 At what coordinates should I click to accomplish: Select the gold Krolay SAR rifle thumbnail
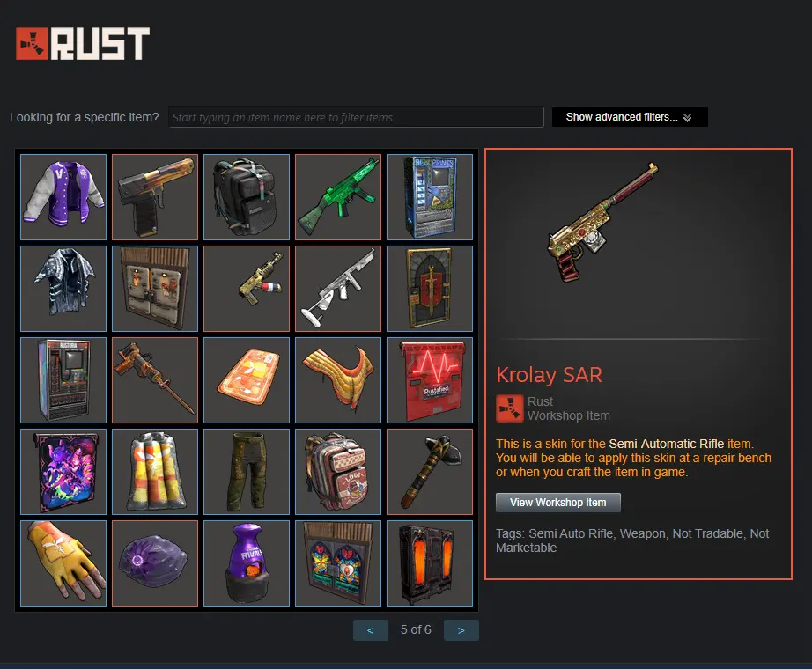[247, 289]
